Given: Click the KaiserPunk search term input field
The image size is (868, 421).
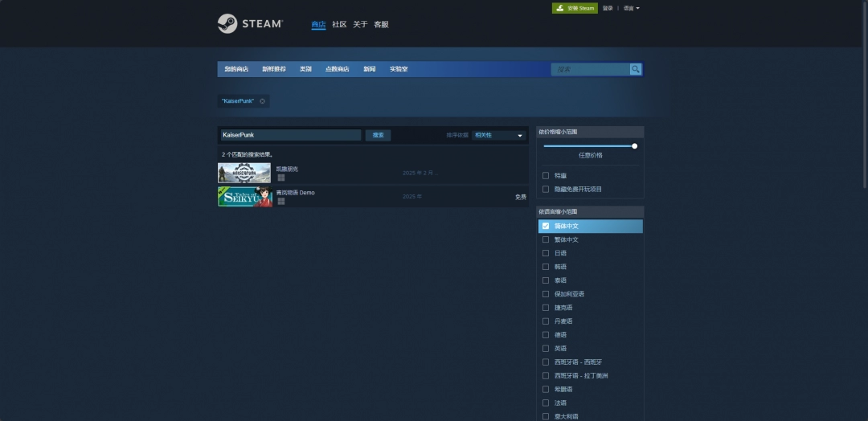Looking at the screenshot, I should coord(291,135).
